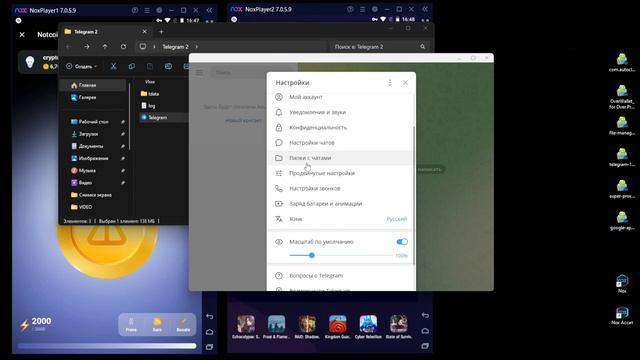Tap the Boosts button in Notcoin
This screenshot has height=360, width=640.
pos(183,325)
